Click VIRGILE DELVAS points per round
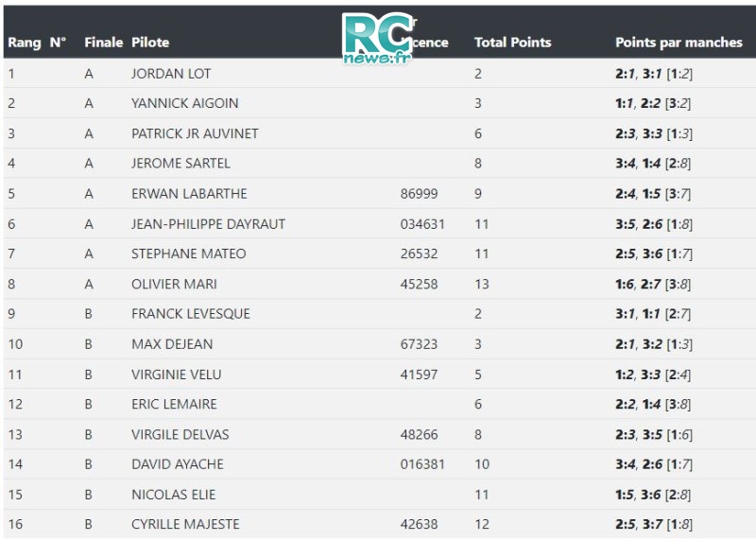 tap(654, 435)
